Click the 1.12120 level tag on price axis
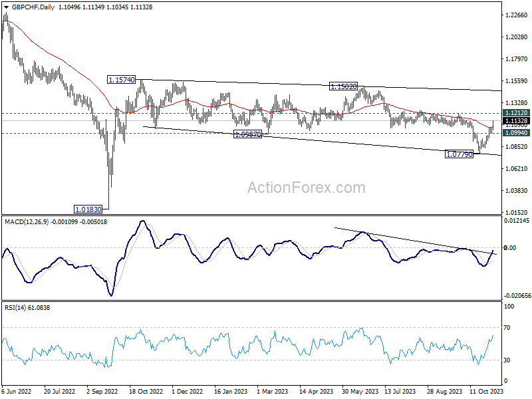The width and height of the screenshot is (532, 399). [516, 113]
